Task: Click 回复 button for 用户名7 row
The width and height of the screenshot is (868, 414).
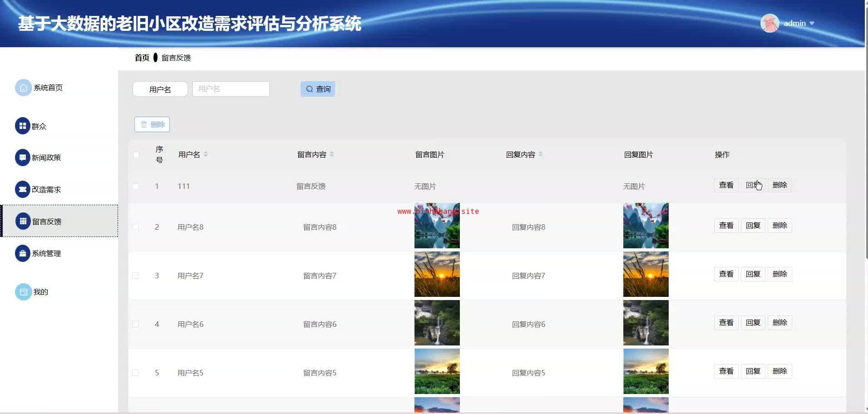Action: click(753, 274)
